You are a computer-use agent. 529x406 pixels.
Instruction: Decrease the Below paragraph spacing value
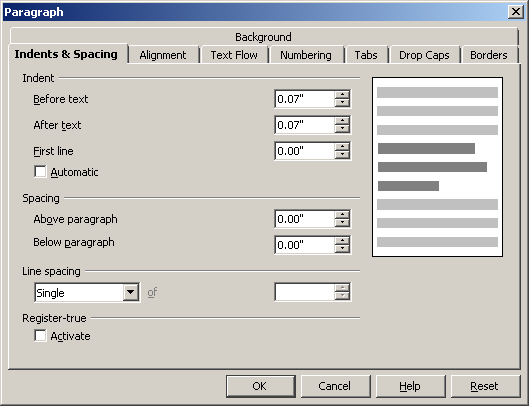click(342, 249)
